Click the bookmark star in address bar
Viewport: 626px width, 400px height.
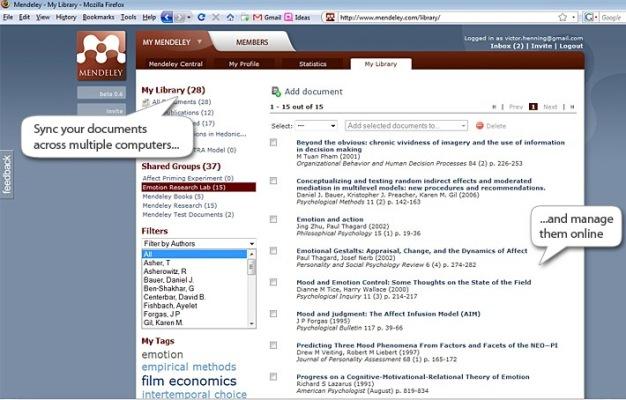[563, 17]
